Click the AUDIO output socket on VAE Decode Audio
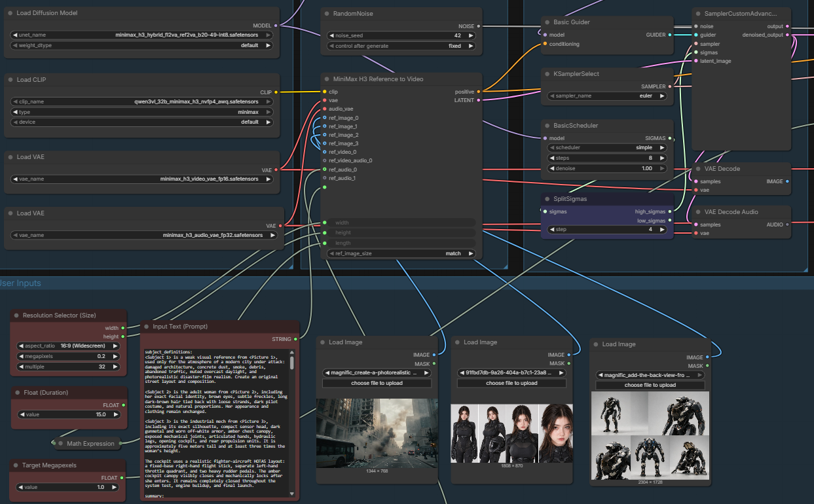 coord(787,225)
